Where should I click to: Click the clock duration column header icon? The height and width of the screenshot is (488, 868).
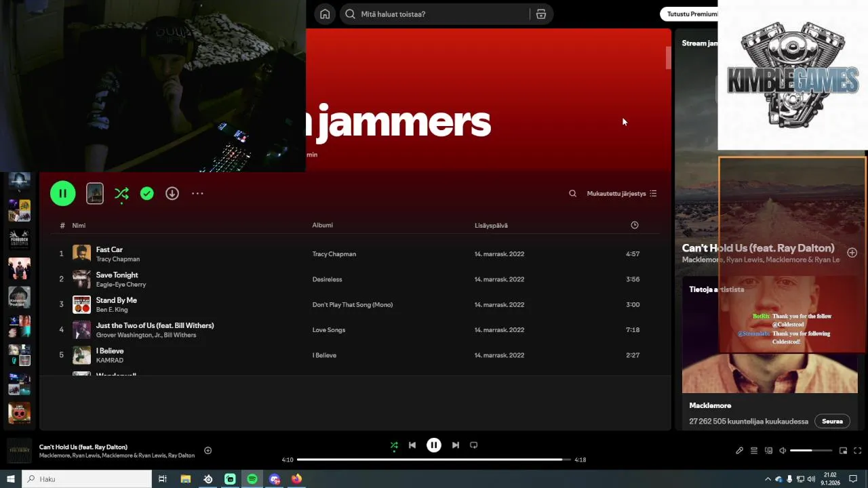pos(635,225)
